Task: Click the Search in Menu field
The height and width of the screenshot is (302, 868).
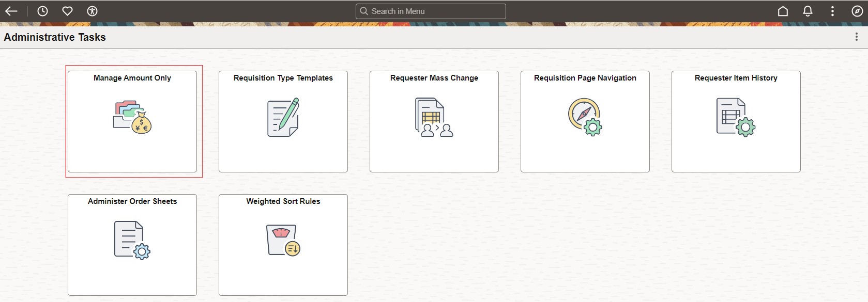Action: (431, 11)
